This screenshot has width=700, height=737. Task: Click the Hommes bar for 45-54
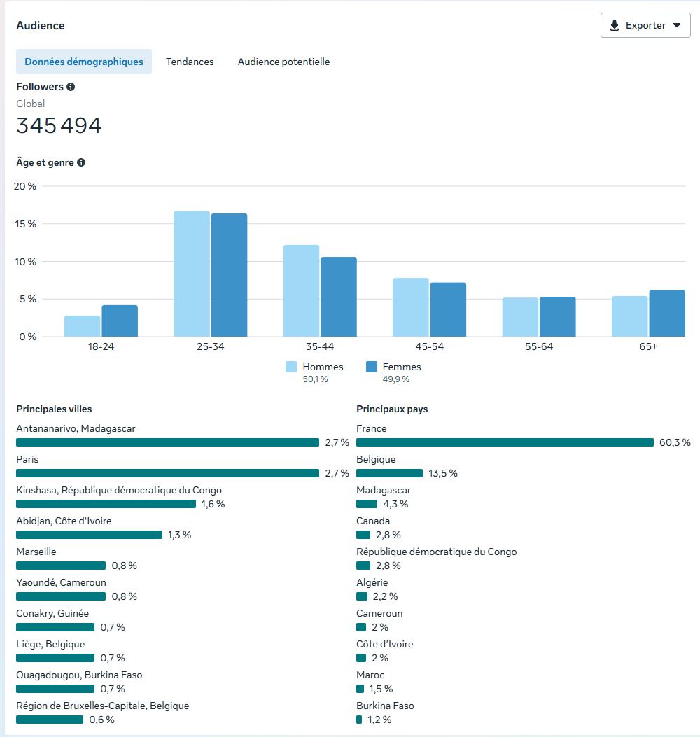tap(411, 307)
